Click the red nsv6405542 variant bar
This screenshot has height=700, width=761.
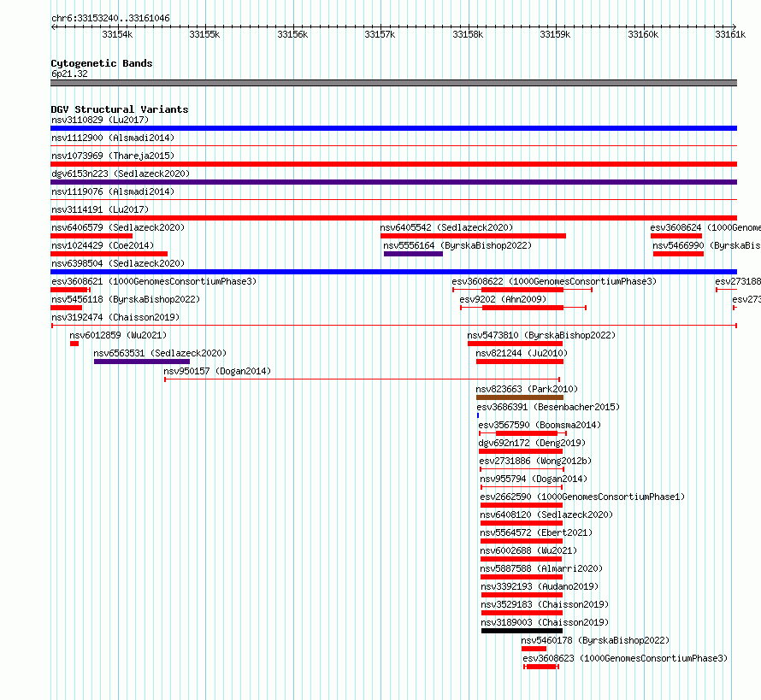point(473,236)
